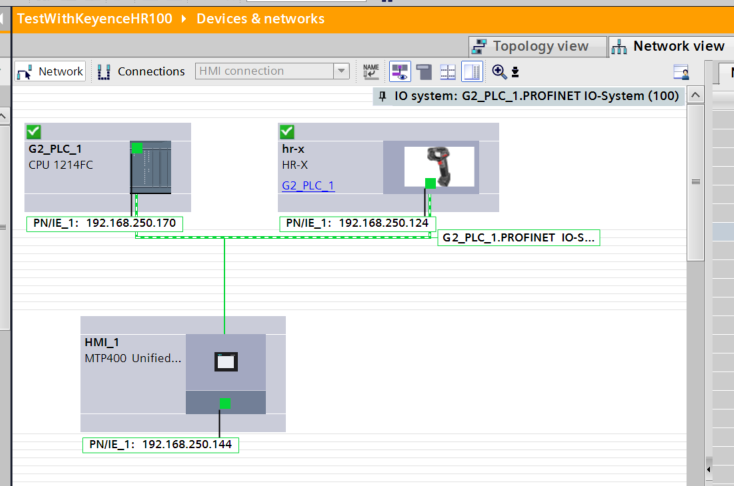
Task: Switch to the Network view tab
Action: pyautogui.click(x=670, y=46)
